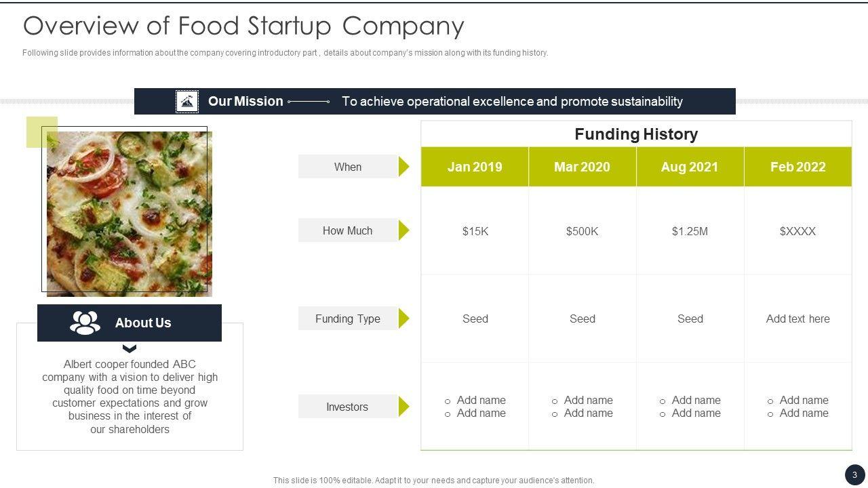Select the slide number 3 badge
Viewport: 868px width, 488px height.
pyautogui.click(x=854, y=474)
